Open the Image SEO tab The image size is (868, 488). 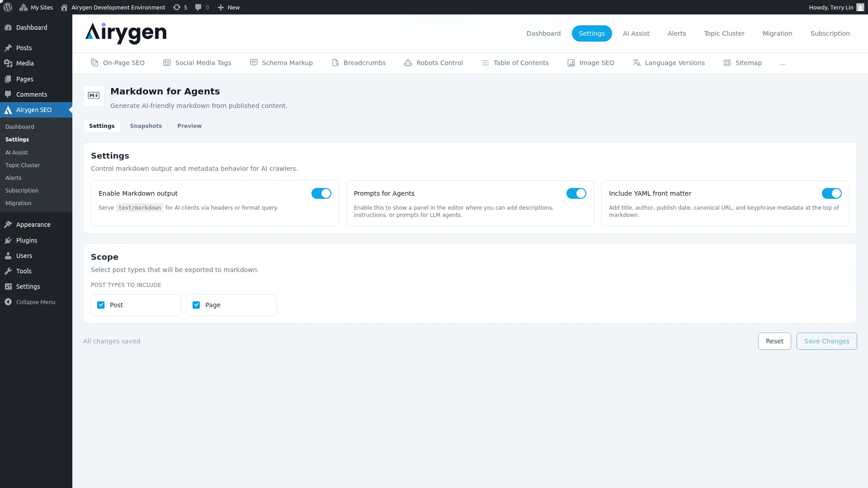click(591, 63)
